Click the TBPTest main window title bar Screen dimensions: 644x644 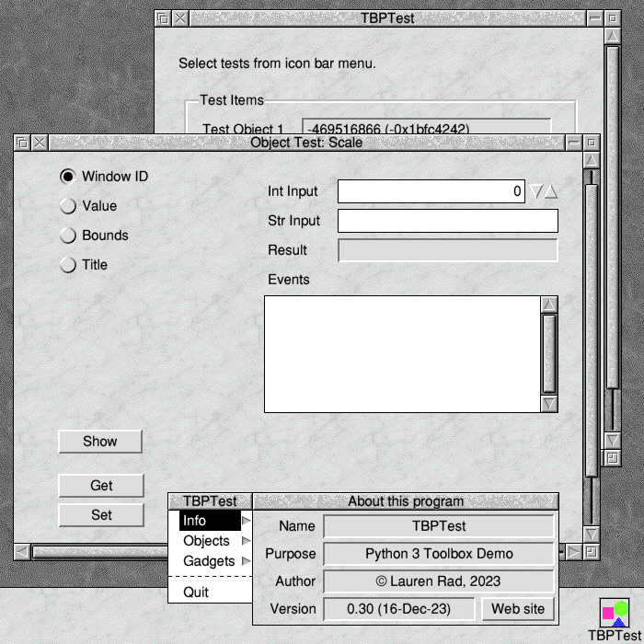point(387,18)
